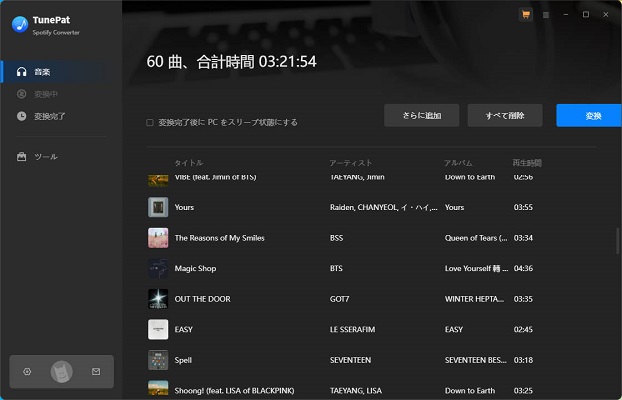Click the すべて削除 delete all button

click(x=505, y=115)
